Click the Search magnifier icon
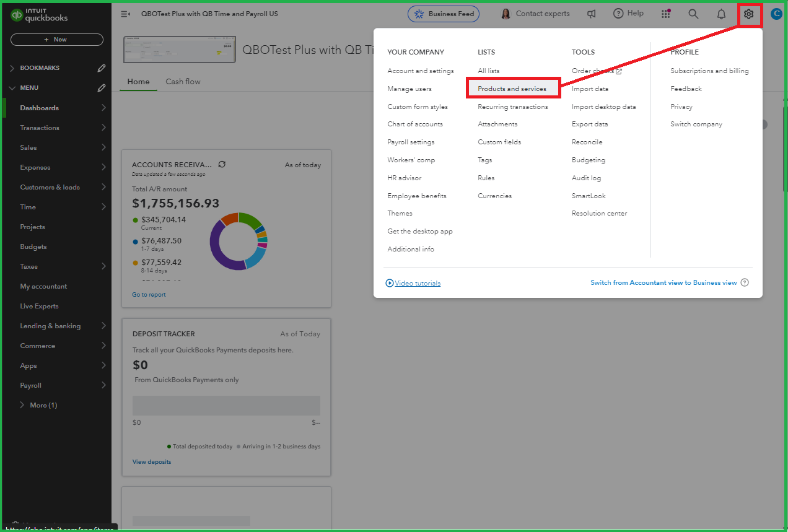The image size is (788, 532). tap(693, 14)
